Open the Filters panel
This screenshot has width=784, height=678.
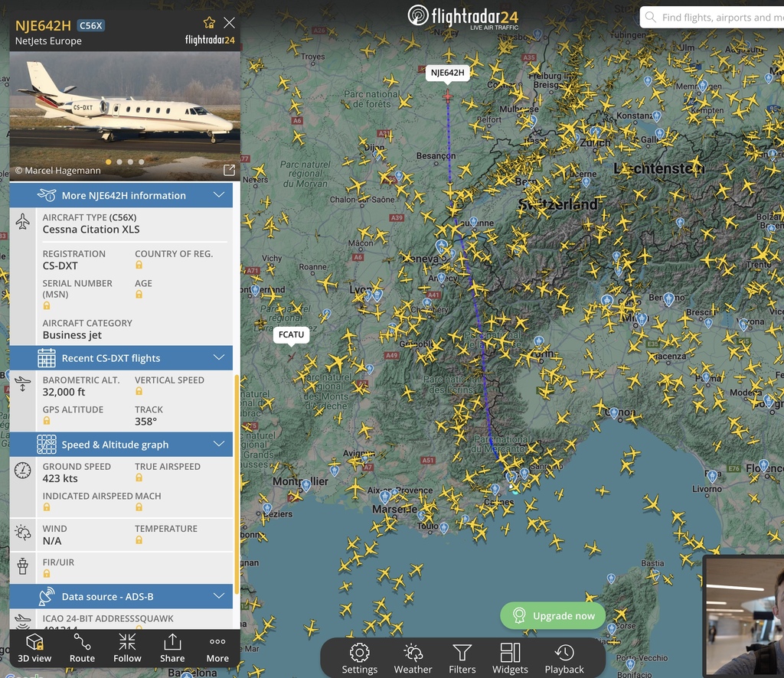pyautogui.click(x=462, y=659)
